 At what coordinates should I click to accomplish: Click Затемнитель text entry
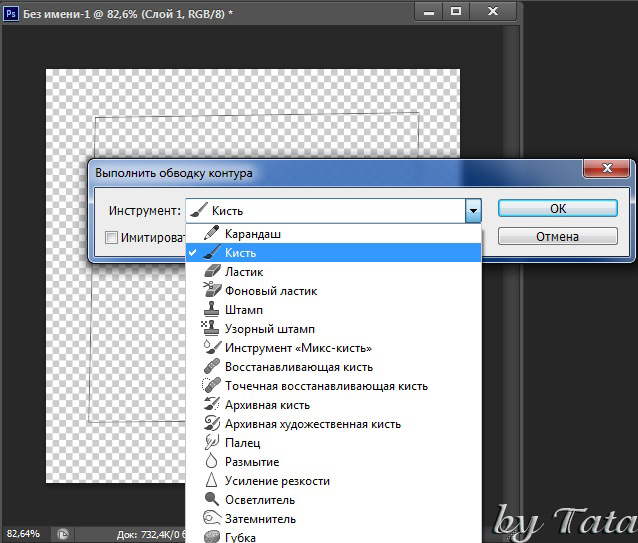260,519
